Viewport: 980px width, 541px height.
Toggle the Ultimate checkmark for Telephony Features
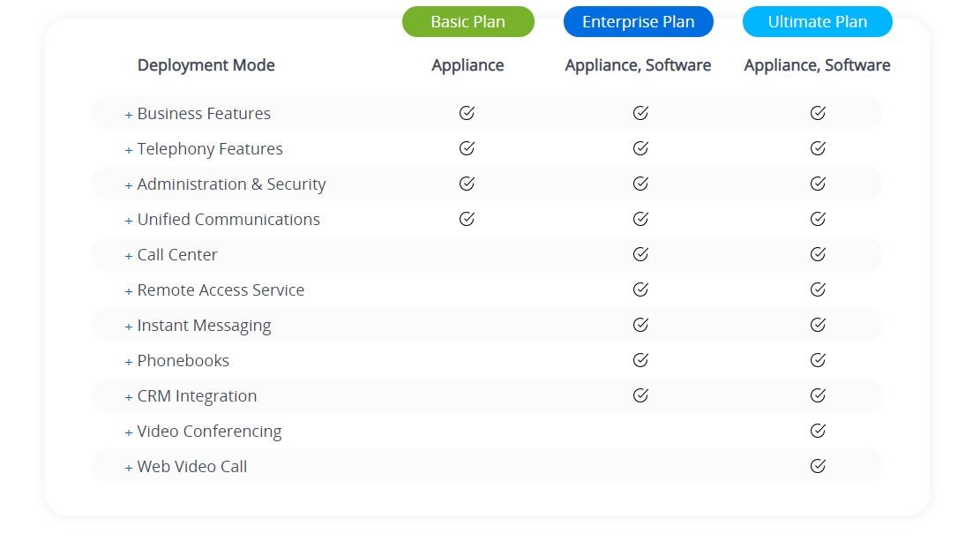818,148
